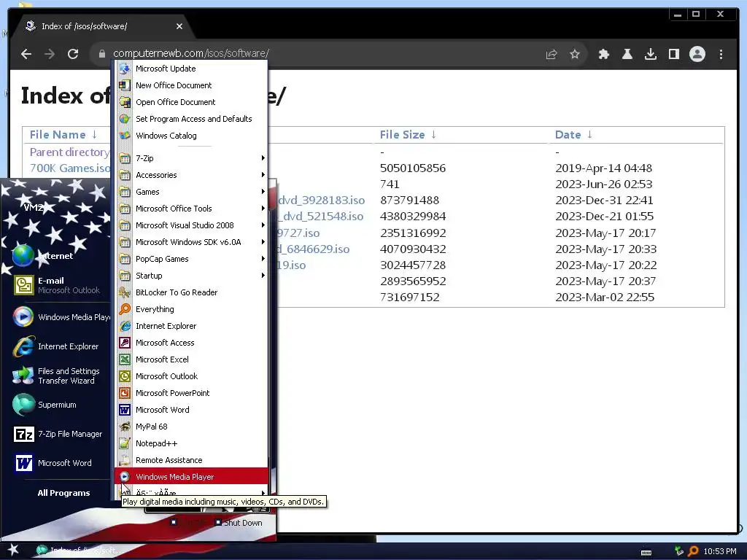Viewport: 747px width, 560px height.
Task: Click the Open Office Document icon
Action: [x=124, y=102]
